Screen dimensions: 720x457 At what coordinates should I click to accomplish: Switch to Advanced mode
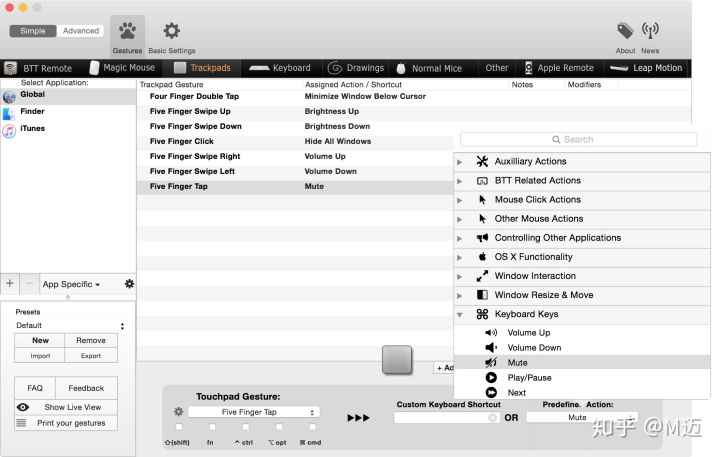pos(81,31)
